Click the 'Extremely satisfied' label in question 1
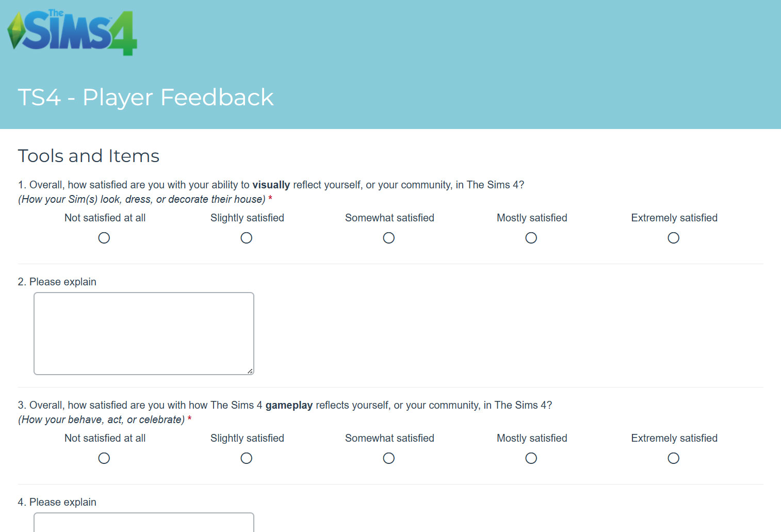781x532 pixels. [674, 218]
